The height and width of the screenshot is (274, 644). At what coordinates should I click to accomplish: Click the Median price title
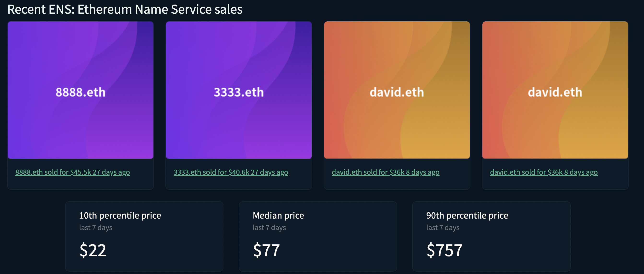(278, 215)
